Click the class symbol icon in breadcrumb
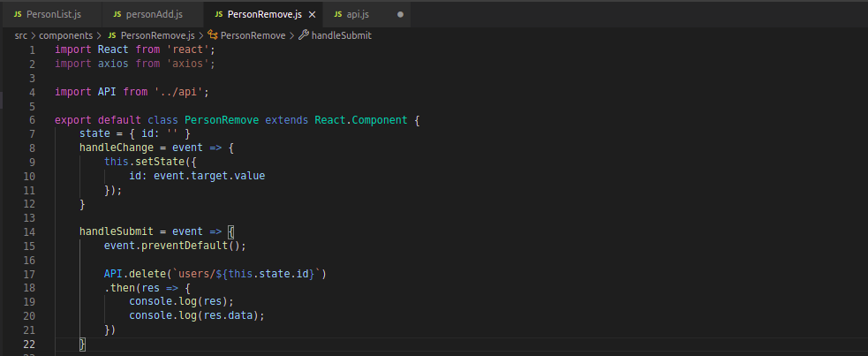 coord(213,35)
